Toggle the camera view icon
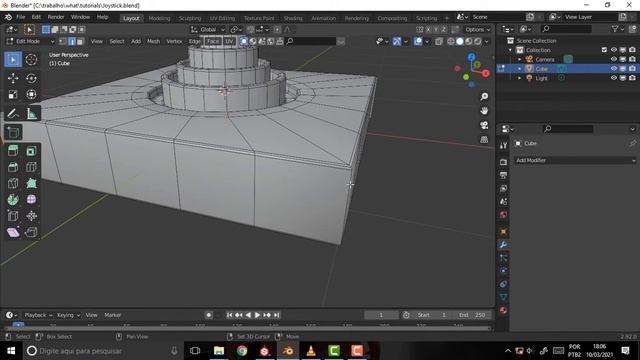Viewport: 640px width, 360px height. (484, 125)
